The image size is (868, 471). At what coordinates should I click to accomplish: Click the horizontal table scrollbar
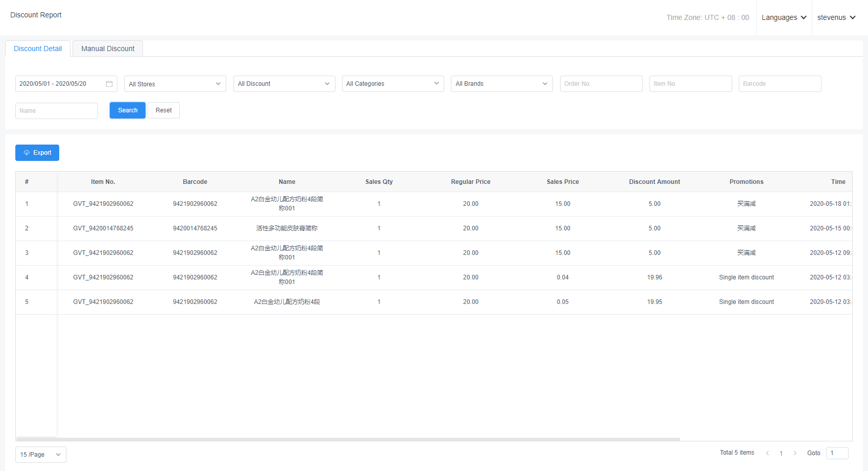pos(347,439)
